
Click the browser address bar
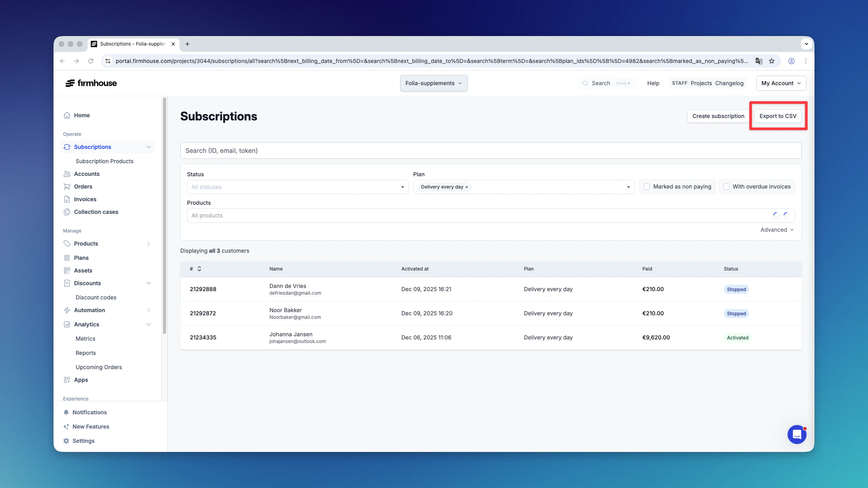431,61
